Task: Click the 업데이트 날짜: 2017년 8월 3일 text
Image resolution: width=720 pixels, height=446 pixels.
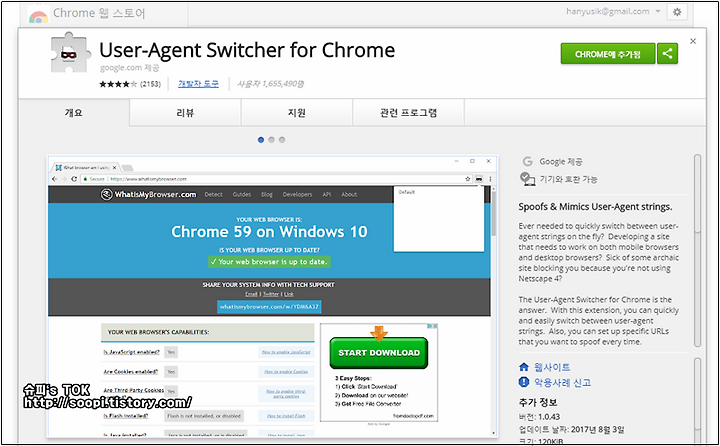Action: tap(571, 429)
